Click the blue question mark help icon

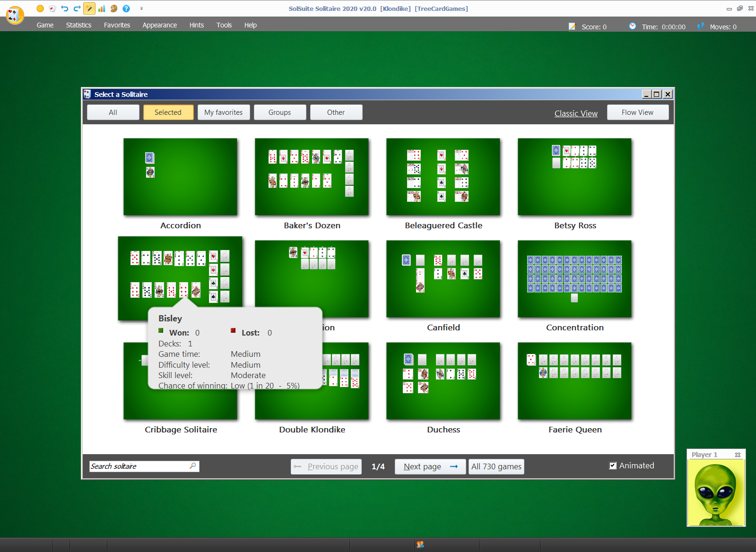126,9
